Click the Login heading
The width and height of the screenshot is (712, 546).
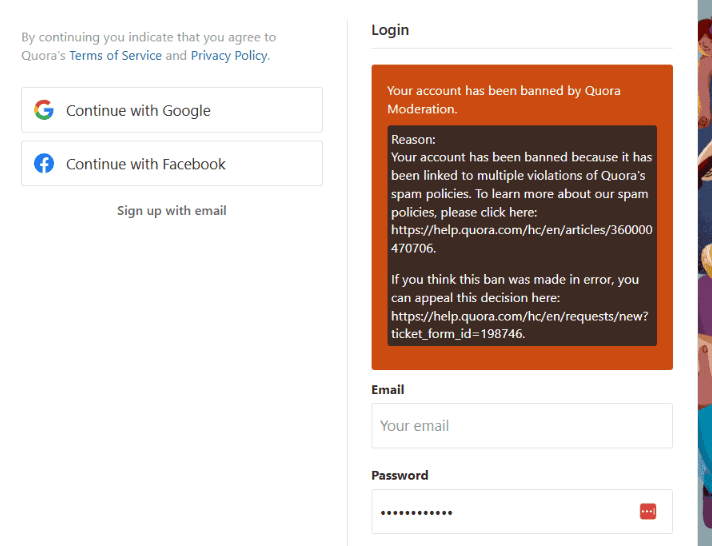(x=390, y=30)
